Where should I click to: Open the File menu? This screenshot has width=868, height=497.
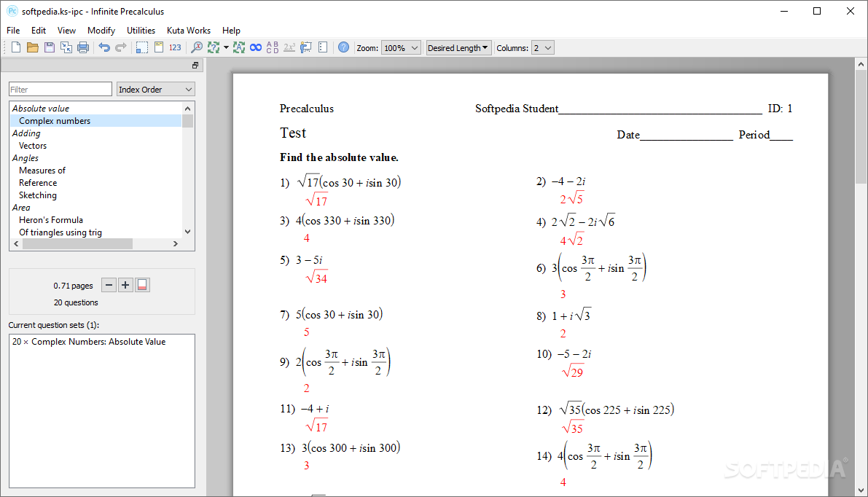pyautogui.click(x=13, y=31)
